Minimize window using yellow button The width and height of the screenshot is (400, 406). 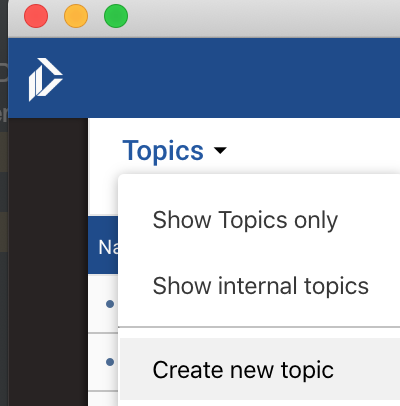76,16
